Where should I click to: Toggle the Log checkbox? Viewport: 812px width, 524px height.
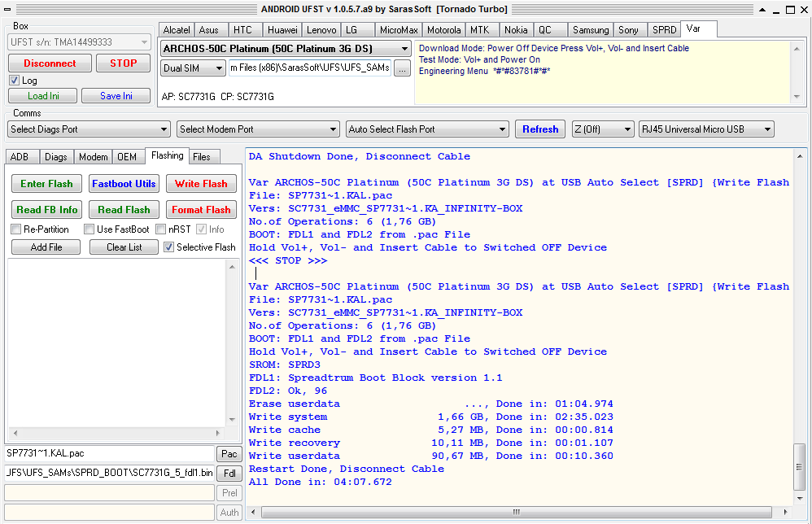tap(15, 81)
